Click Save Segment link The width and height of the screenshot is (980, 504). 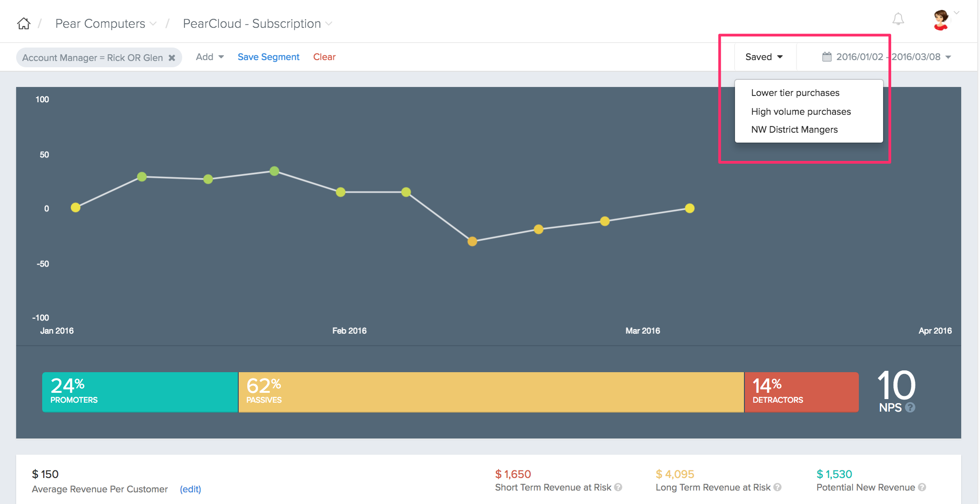point(268,57)
